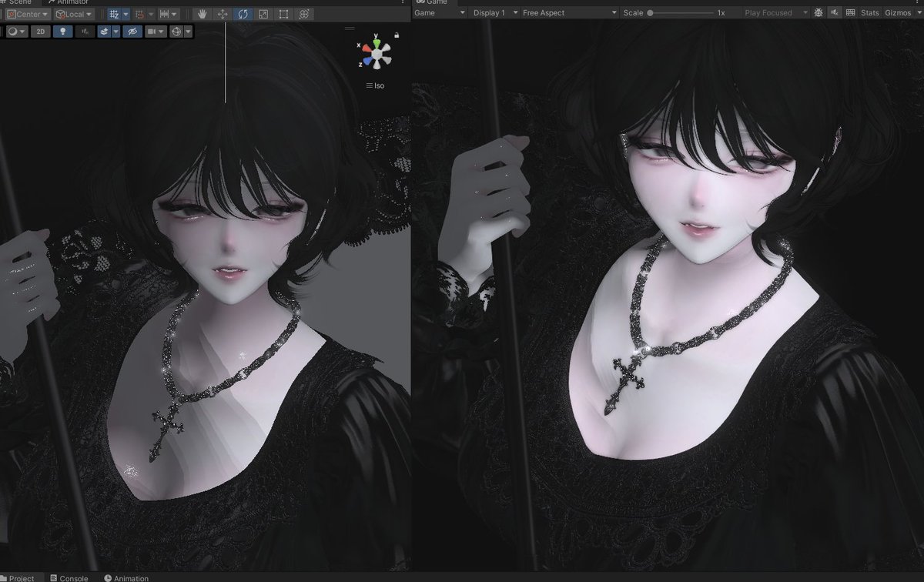Select the Rotate tool
The width and height of the screenshot is (924, 582).
point(243,14)
